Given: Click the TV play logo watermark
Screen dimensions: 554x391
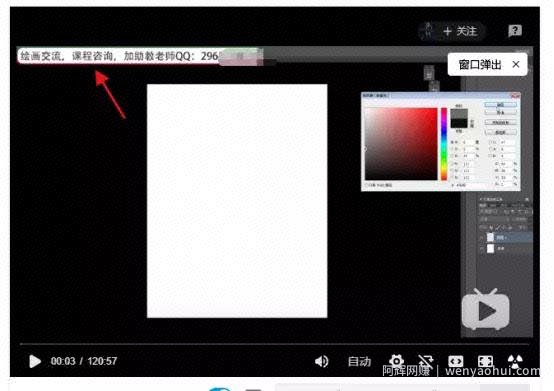Looking at the screenshot, I should coord(485,310).
